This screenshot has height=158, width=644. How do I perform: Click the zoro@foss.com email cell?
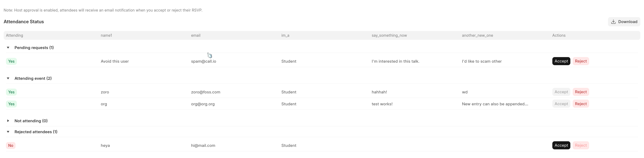tap(206, 92)
